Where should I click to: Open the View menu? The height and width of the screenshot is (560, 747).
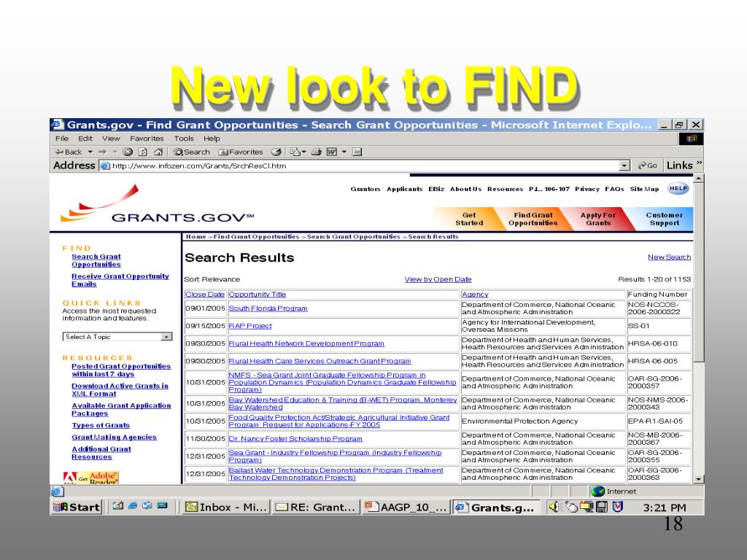[x=111, y=139]
